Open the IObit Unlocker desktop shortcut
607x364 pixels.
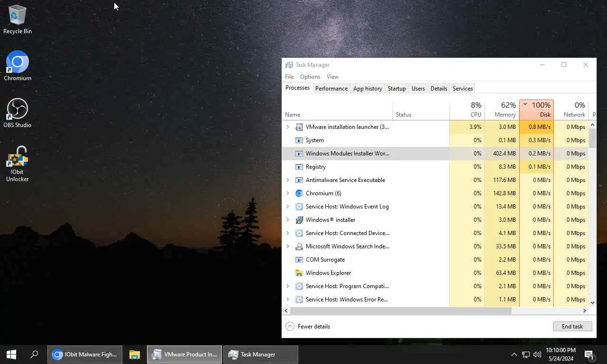click(x=18, y=164)
